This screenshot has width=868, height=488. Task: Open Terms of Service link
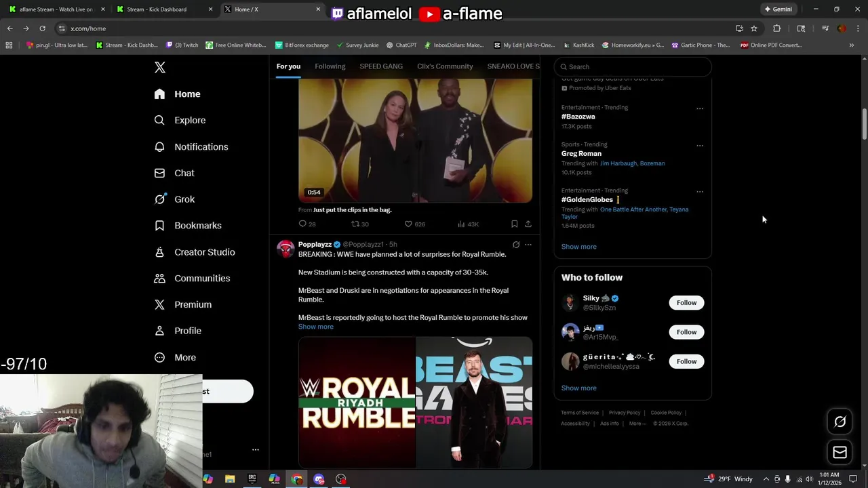[x=580, y=413]
